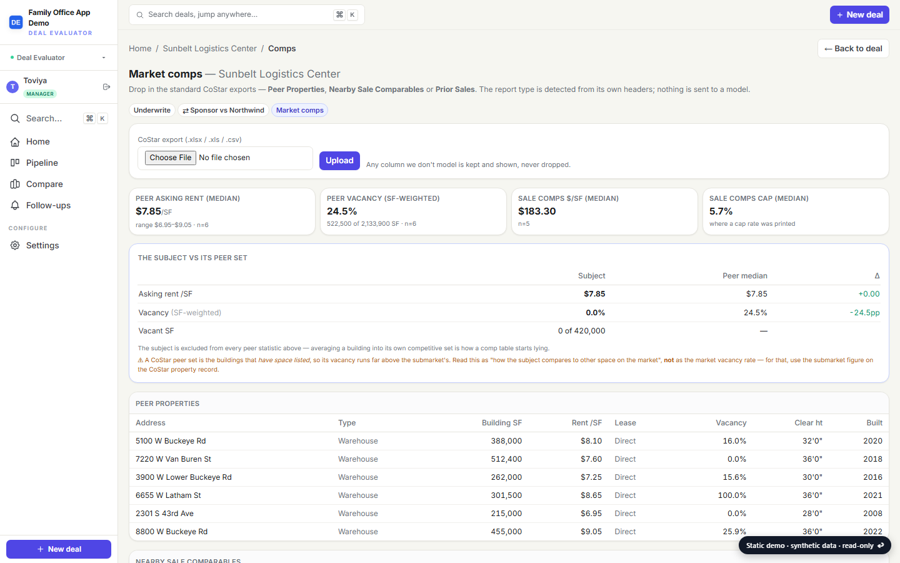The image size is (900, 563).
Task: Click the -24.5pp vacancy delta value
Action: (x=864, y=313)
